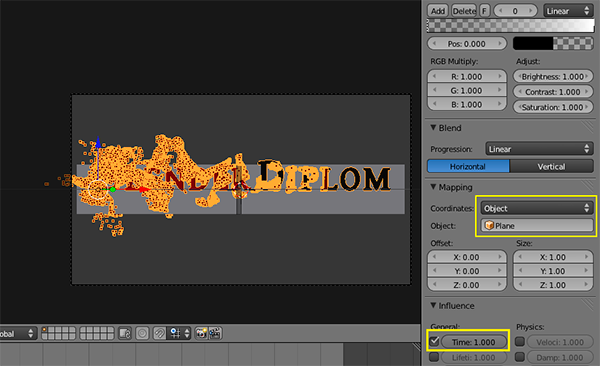The image size is (600, 366).
Task: Click the area split corner grip
Action: [x=416, y=347]
